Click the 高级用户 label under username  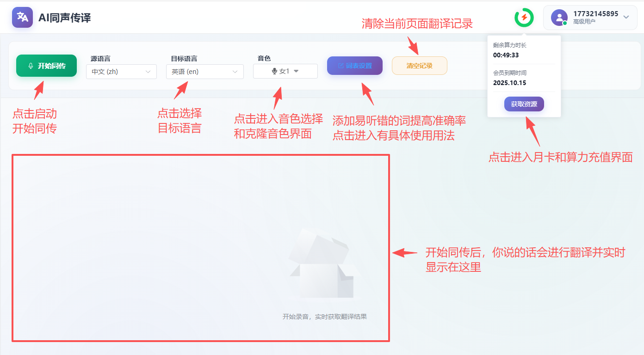pos(584,22)
